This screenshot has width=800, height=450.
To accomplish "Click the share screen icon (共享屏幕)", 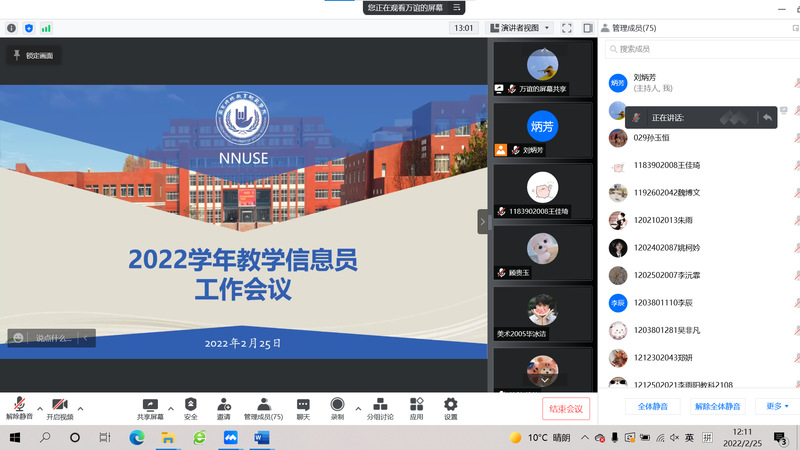I will 152,405.
